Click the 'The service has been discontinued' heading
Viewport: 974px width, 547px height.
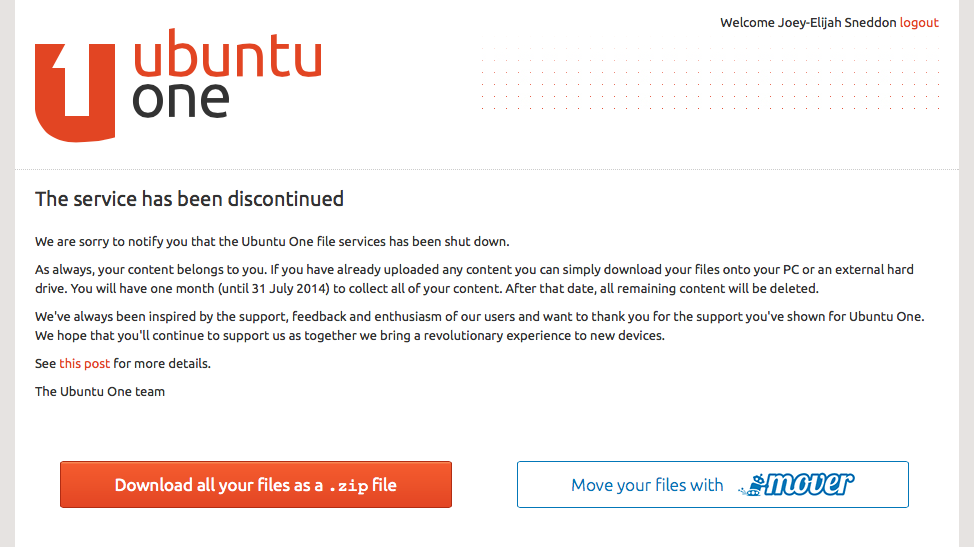point(189,199)
